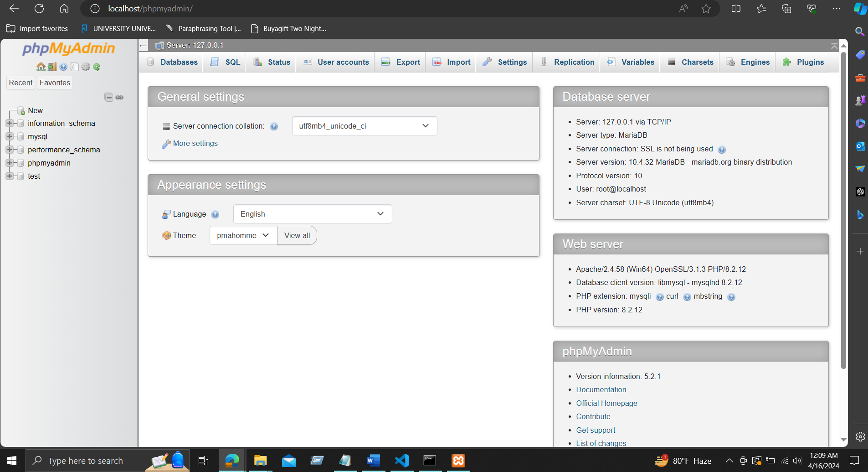868x472 pixels.
Task: Click the green reload navigation panel icon
Action: (97, 67)
